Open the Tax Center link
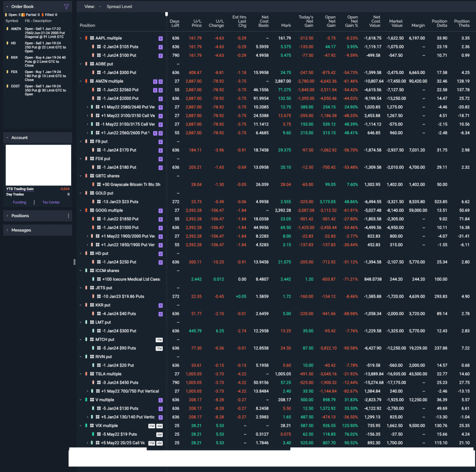This screenshot has width=476, height=472. pos(51,202)
